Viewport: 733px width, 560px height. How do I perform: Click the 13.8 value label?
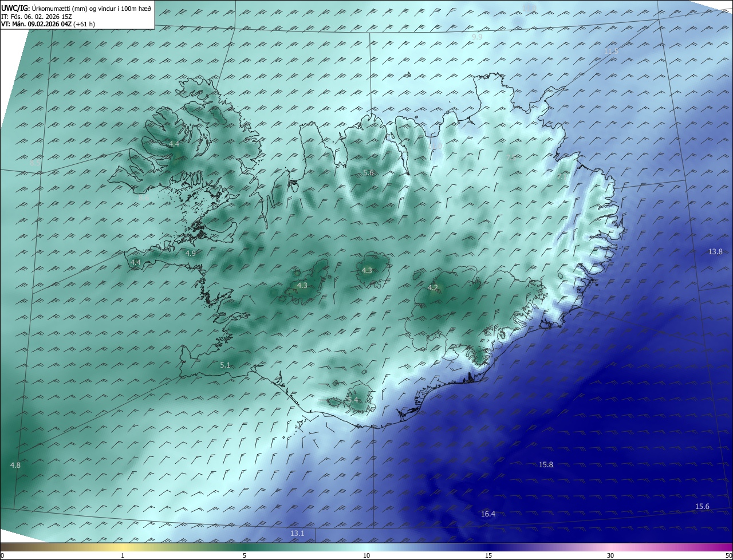click(x=715, y=252)
